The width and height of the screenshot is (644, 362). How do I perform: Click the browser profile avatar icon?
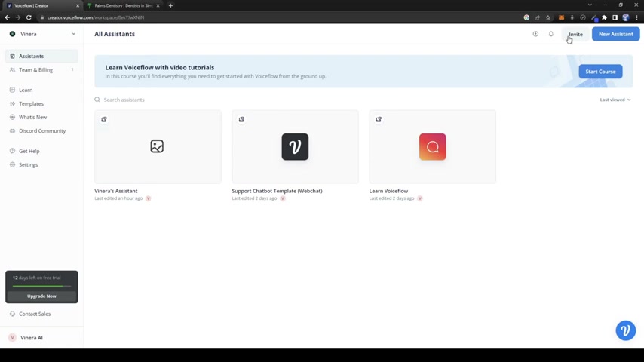tap(625, 17)
